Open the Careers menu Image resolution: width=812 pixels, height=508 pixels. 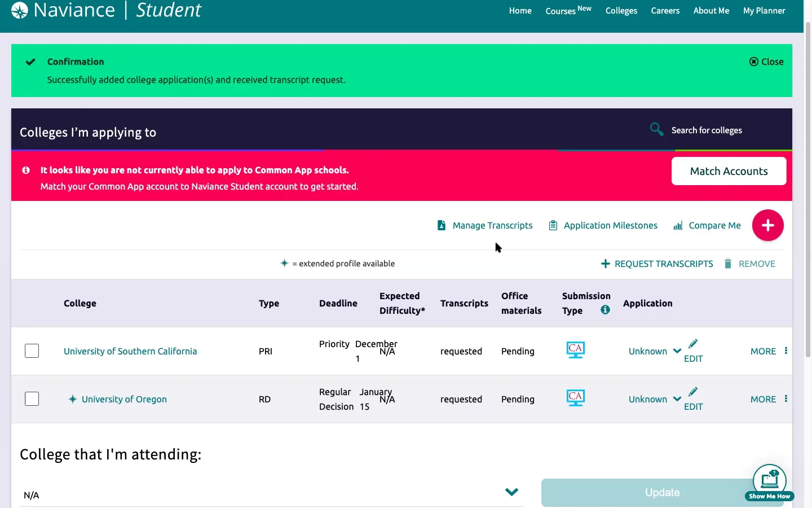[665, 11]
